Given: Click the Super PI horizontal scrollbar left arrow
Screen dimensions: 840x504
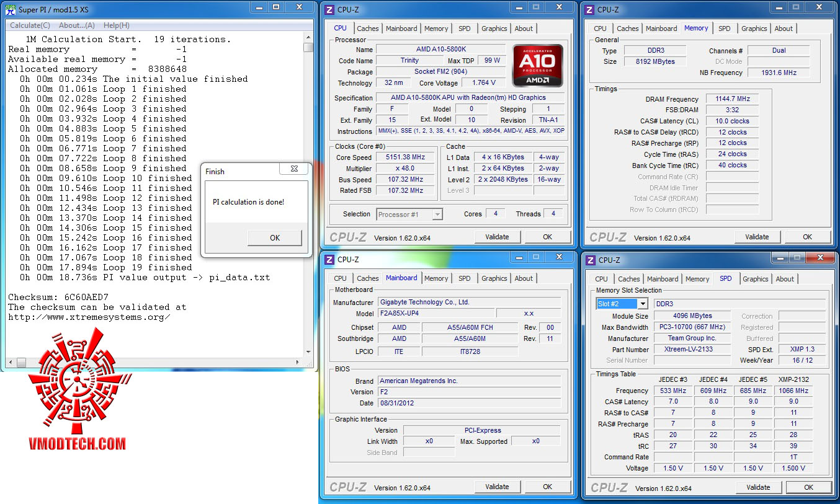Looking at the screenshot, I should 10,362.
